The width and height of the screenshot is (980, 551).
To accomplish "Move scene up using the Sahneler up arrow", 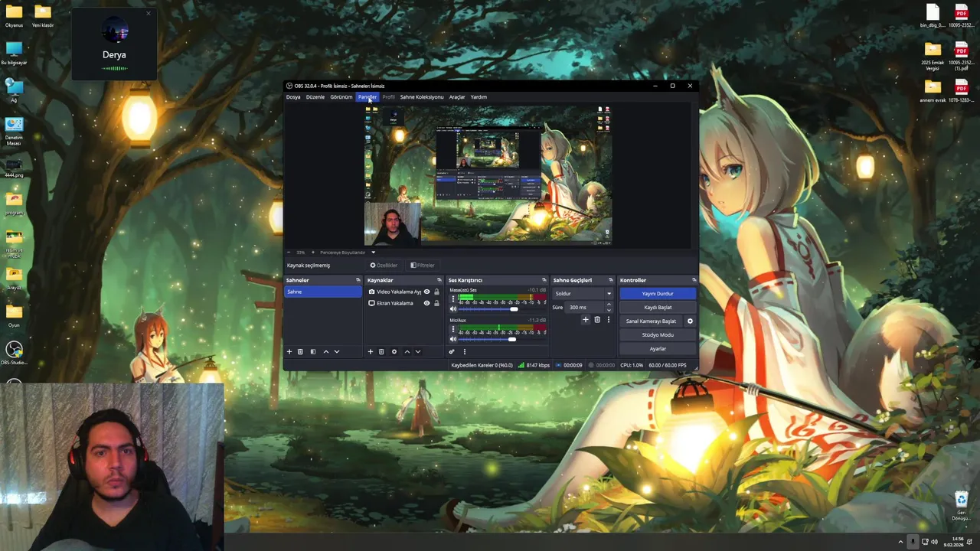I will pyautogui.click(x=326, y=352).
